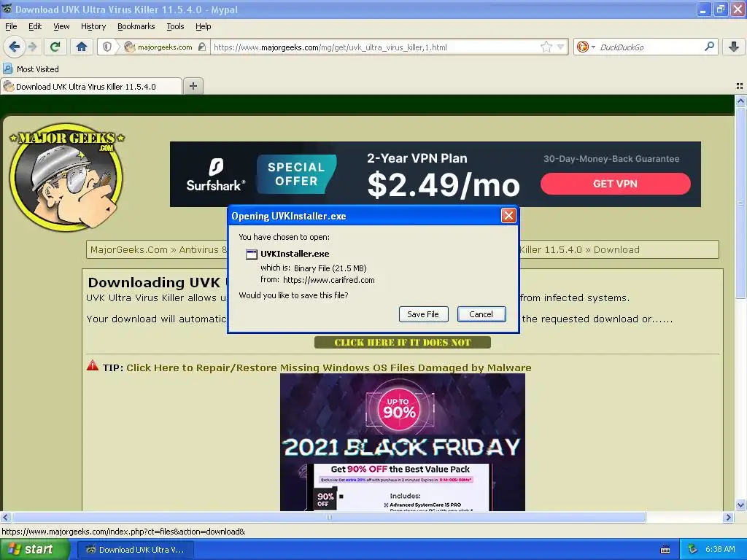Click SPECIAL OFFER badge in ad
The height and width of the screenshot is (560, 747).
[296, 174]
